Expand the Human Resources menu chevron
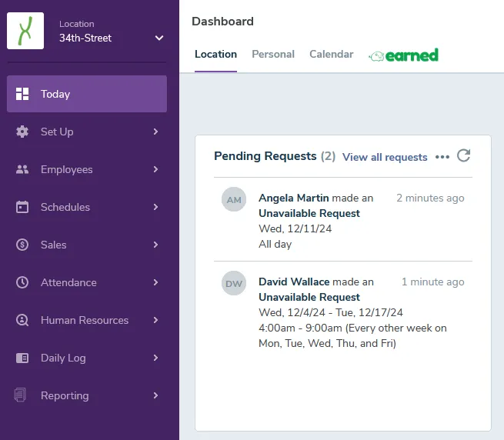This screenshot has height=440, width=504. pos(156,320)
